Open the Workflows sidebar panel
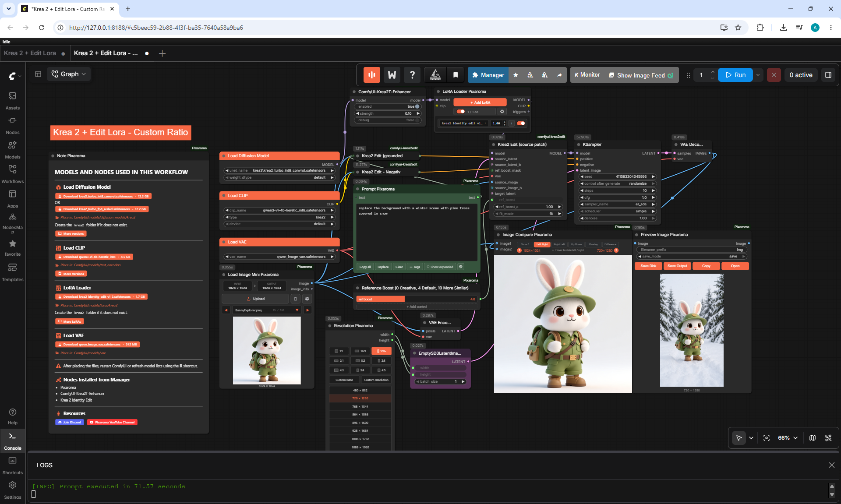Image resolution: width=841 pixels, height=504 pixels. 12,174
